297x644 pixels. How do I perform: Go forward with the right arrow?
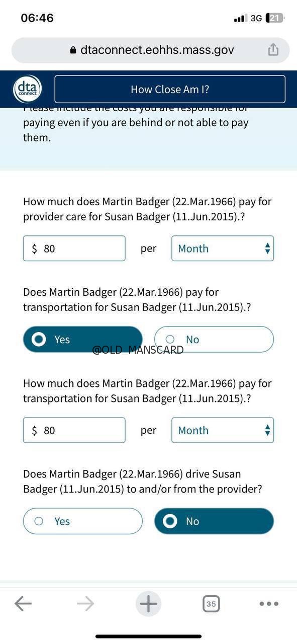click(85, 603)
